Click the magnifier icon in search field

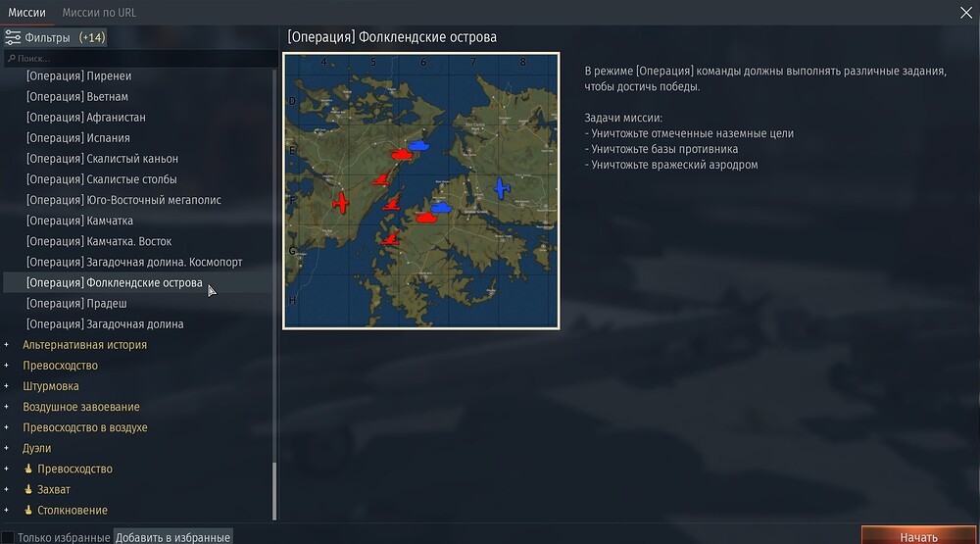11,59
